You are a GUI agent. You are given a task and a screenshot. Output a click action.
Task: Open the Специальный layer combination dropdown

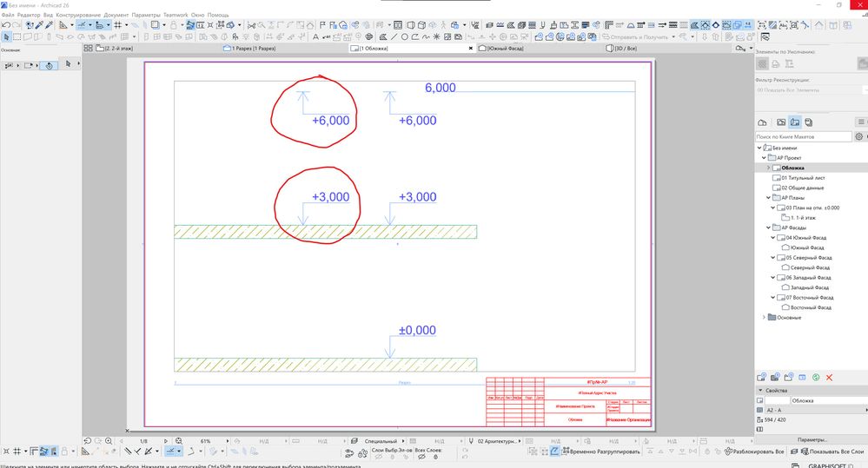click(x=403, y=441)
